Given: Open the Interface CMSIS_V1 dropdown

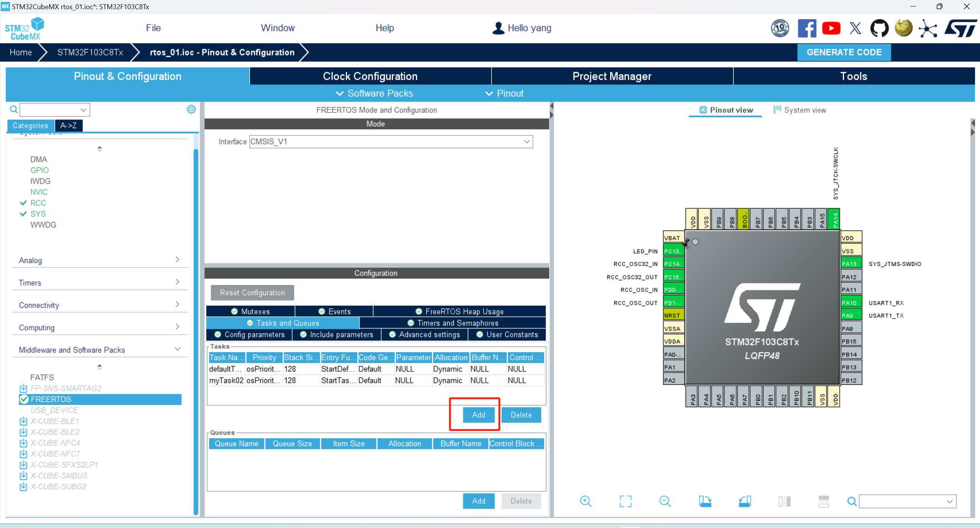Looking at the screenshot, I should click(391, 142).
